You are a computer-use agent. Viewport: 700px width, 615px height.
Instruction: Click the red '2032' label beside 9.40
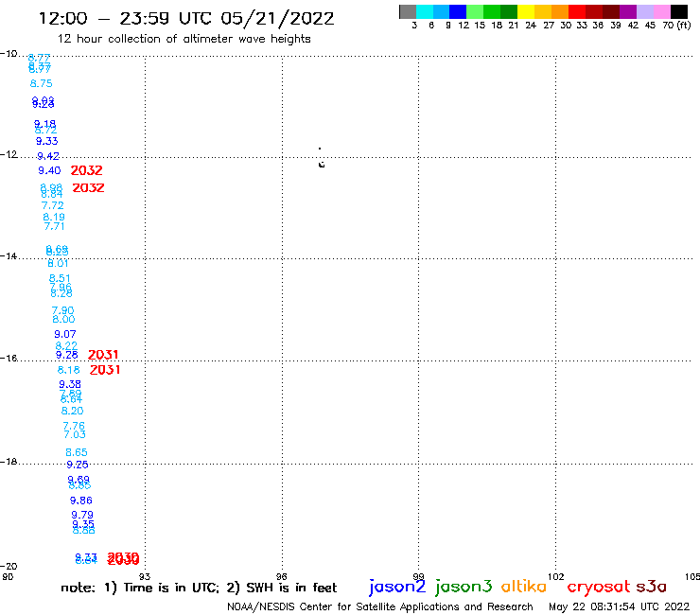[x=87, y=170]
